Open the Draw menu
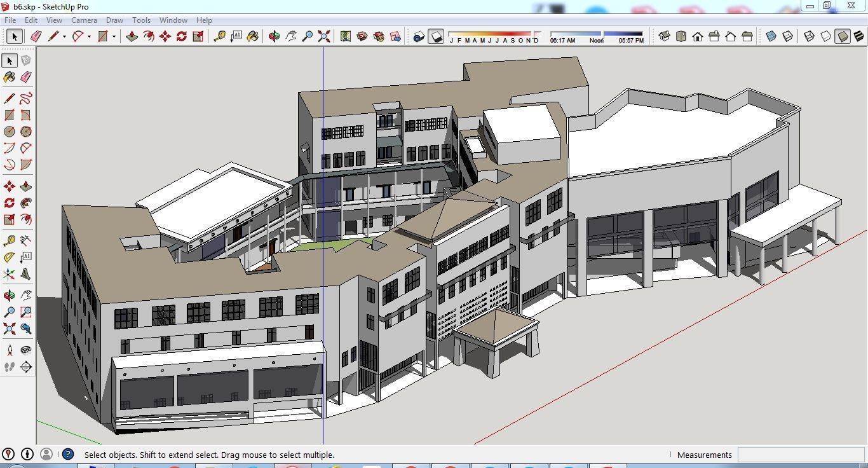 tap(114, 20)
